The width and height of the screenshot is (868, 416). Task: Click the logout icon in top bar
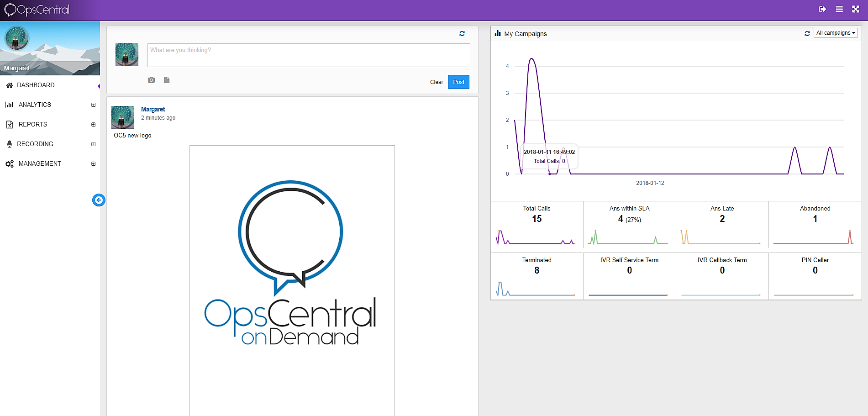pos(822,9)
